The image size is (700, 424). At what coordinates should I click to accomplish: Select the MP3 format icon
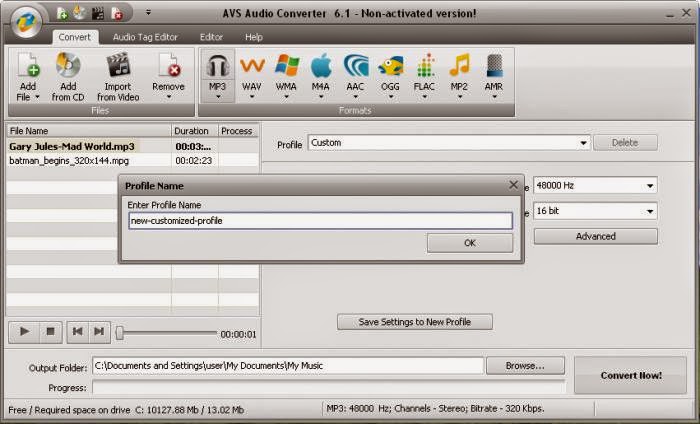click(x=217, y=66)
